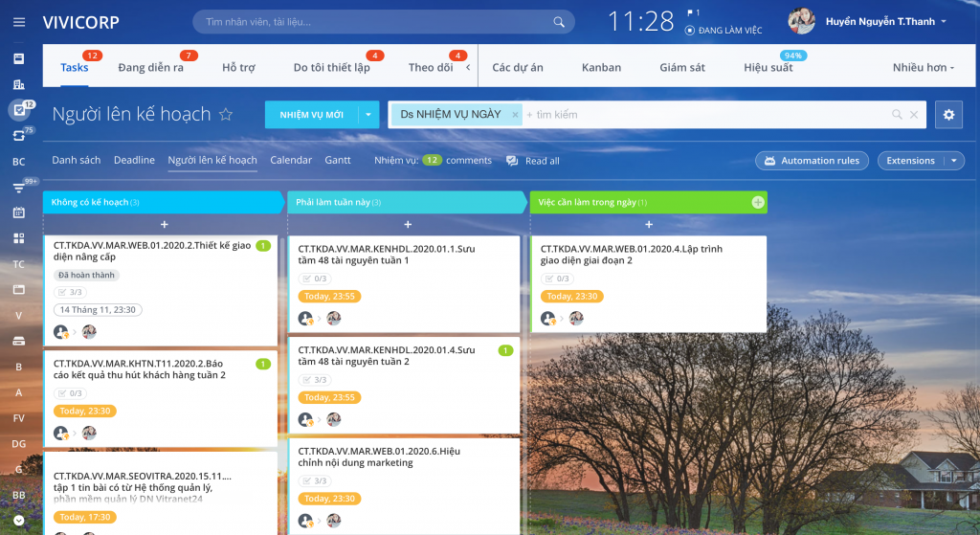
Task: Switch to the Kanban tab
Action: 601,68
